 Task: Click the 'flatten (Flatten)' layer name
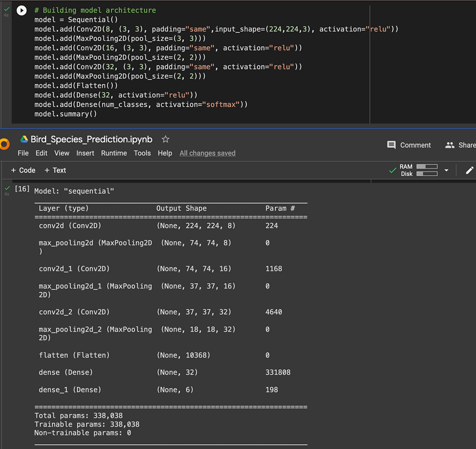coord(74,355)
